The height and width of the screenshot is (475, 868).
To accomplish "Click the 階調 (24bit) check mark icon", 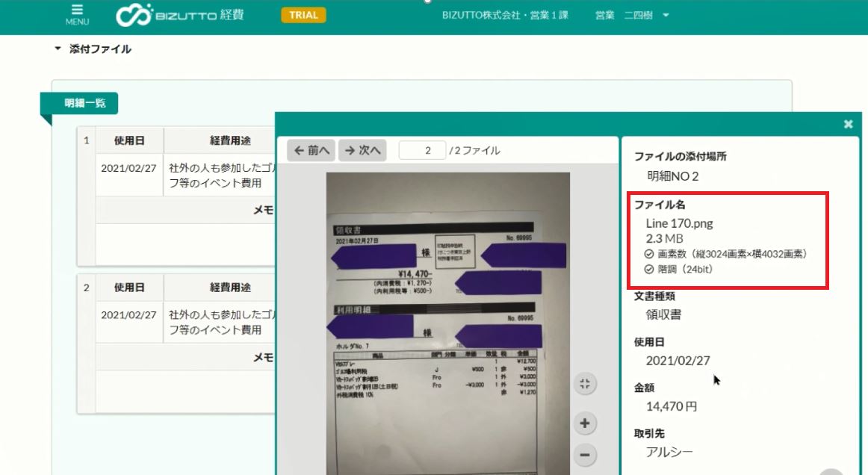I will click(x=649, y=269).
